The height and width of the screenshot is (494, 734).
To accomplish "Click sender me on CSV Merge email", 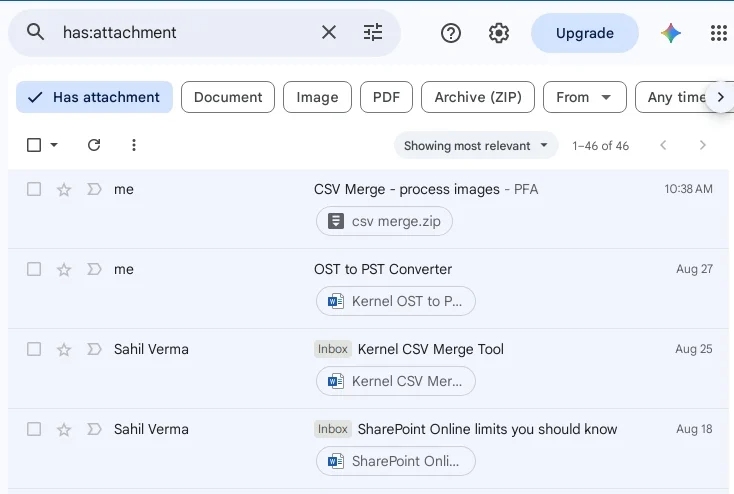I will (x=124, y=190).
